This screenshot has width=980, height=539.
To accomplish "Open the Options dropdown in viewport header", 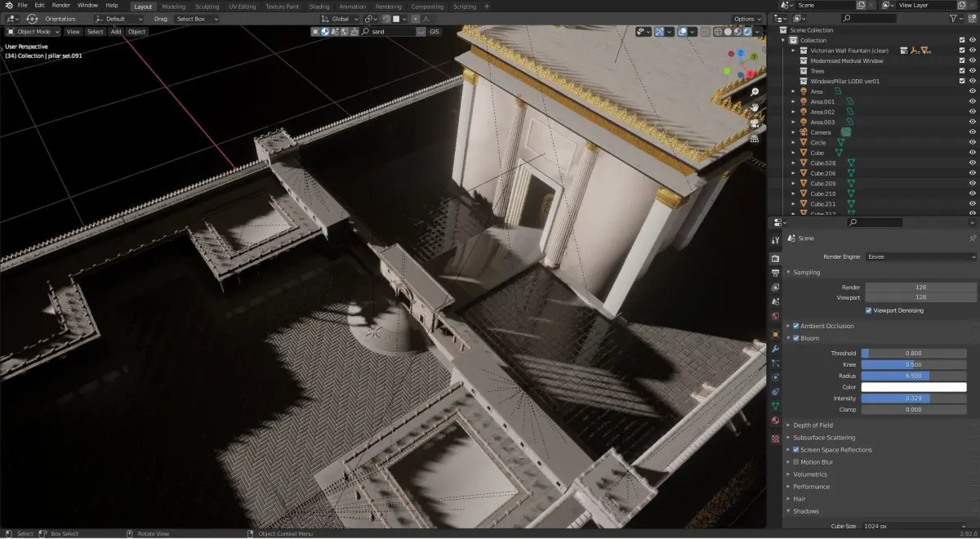I will pyautogui.click(x=747, y=19).
